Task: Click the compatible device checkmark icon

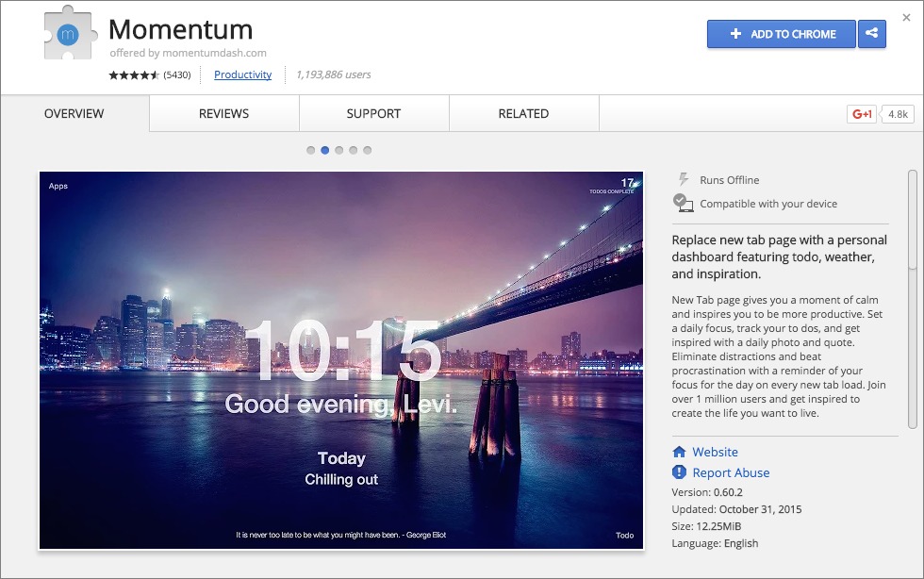Action: [x=683, y=203]
